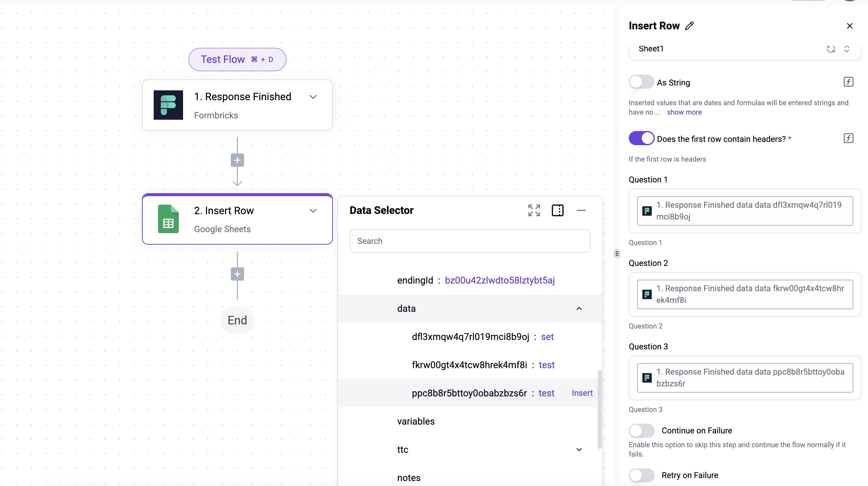Expand the ttc section in Data Selector

pos(578,449)
